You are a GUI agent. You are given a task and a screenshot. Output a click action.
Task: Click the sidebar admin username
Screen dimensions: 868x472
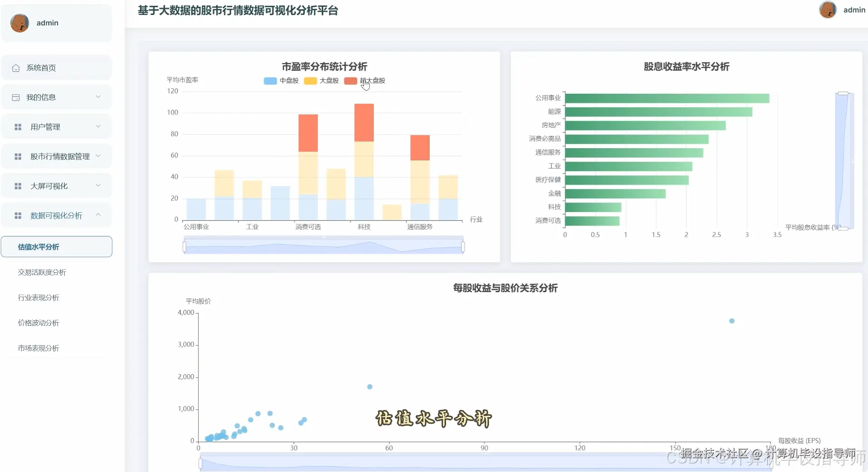(48, 23)
